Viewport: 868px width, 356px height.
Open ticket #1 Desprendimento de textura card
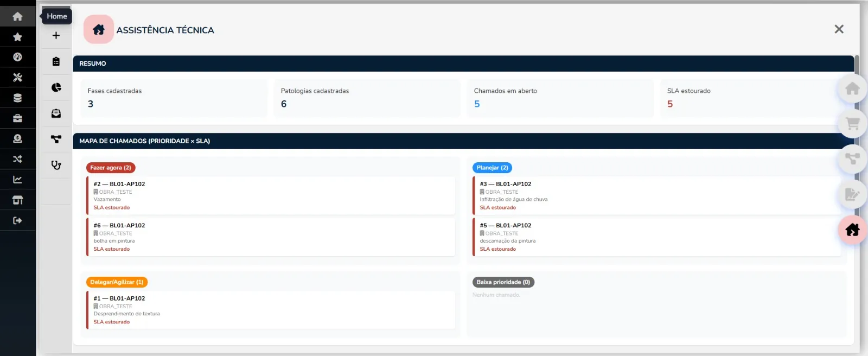(271, 310)
